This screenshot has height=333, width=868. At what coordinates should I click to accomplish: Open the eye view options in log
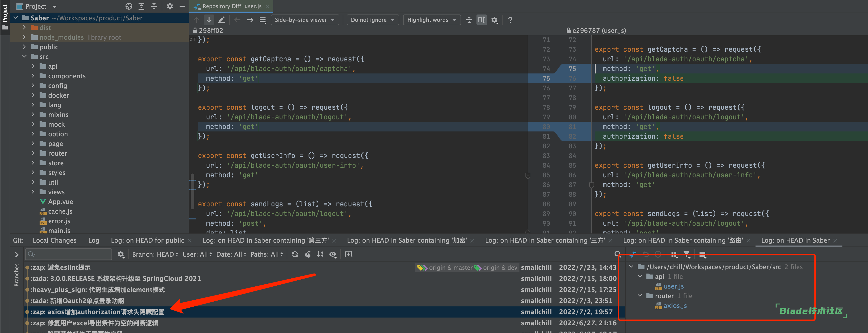[333, 254]
